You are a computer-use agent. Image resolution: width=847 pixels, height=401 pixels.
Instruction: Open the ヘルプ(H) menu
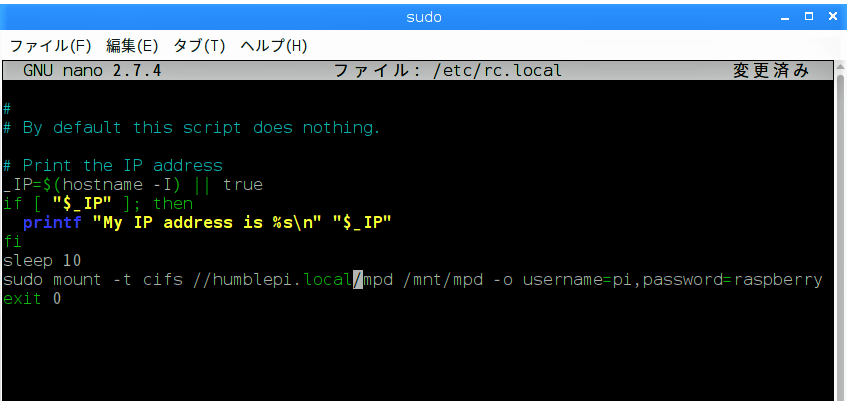pyautogui.click(x=273, y=46)
